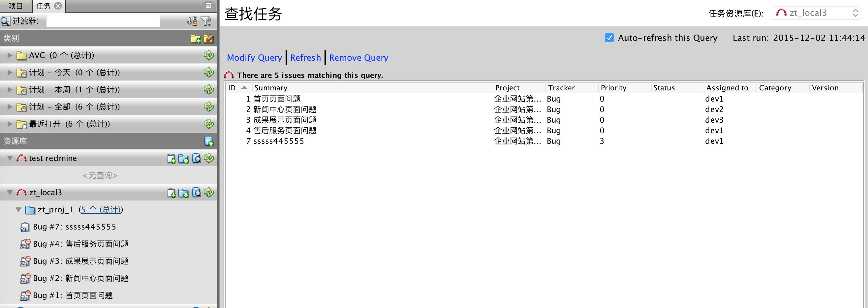Click in the 过滤器 filter text field
This screenshot has width=868, height=308.
(103, 21)
